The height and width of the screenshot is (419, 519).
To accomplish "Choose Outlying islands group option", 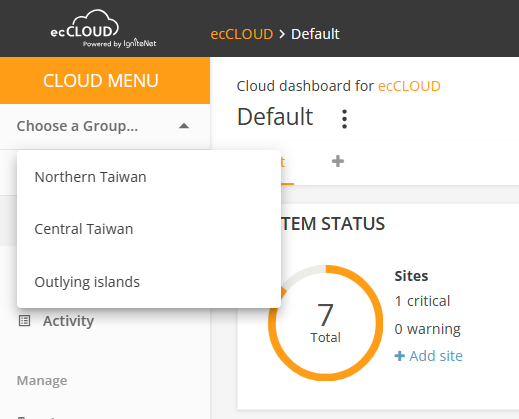I will click(149, 282).
